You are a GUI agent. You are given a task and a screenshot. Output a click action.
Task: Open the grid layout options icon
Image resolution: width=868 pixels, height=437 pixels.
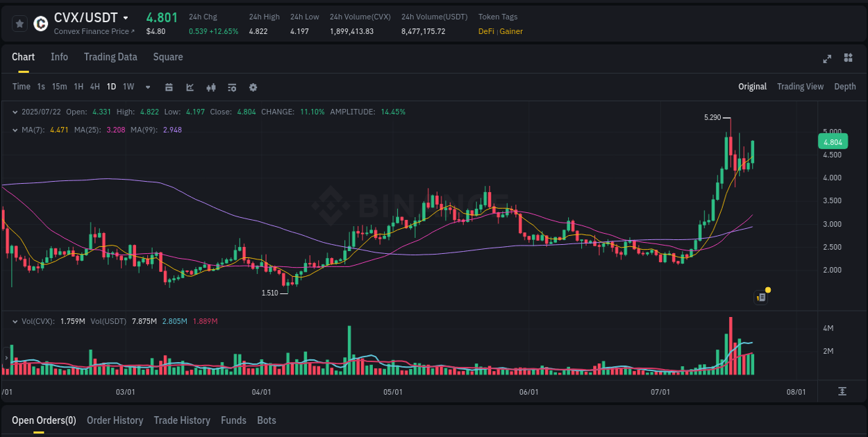[847, 59]
